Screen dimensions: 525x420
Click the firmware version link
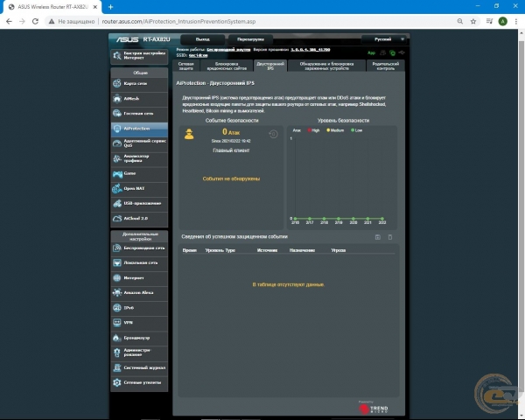point(311,50)
